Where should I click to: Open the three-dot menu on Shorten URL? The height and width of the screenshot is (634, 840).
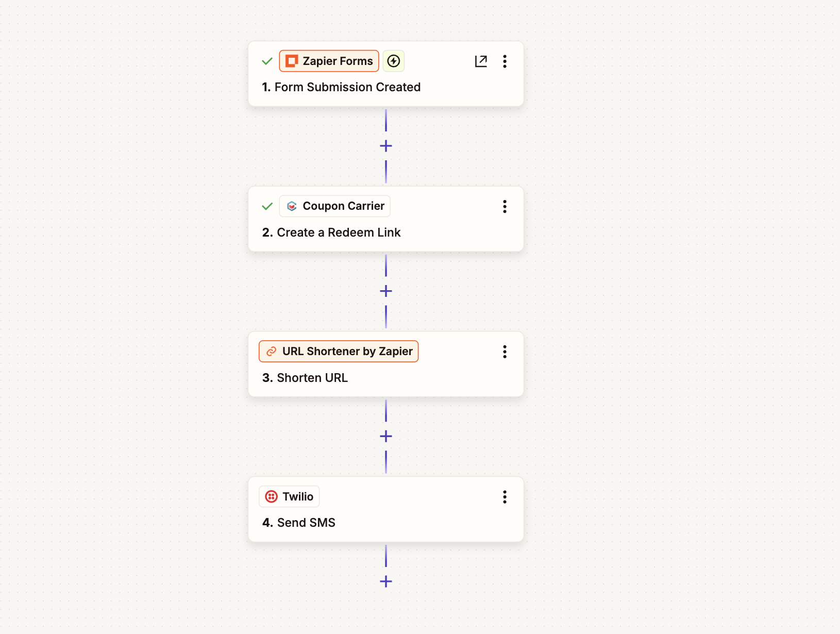coord(505,351)
